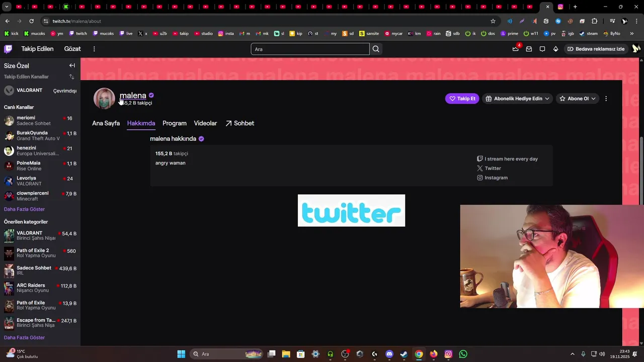Viewport: 644px width, 362px height.
Task: Click the verified badge next to malena name
Action: 151,95
